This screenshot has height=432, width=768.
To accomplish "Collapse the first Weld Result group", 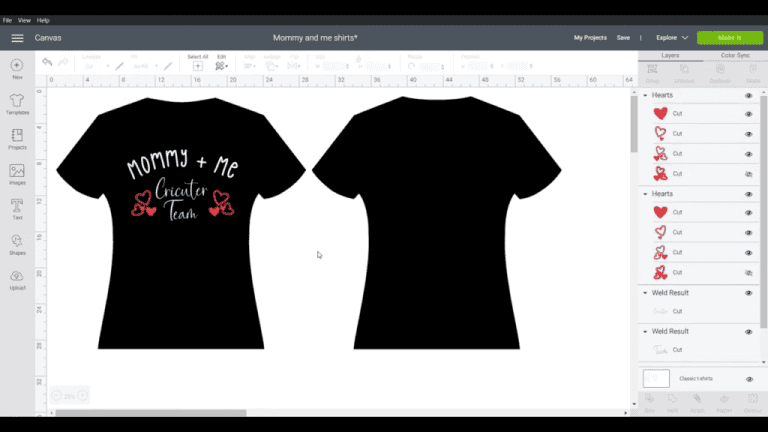I will pos(645,293).
